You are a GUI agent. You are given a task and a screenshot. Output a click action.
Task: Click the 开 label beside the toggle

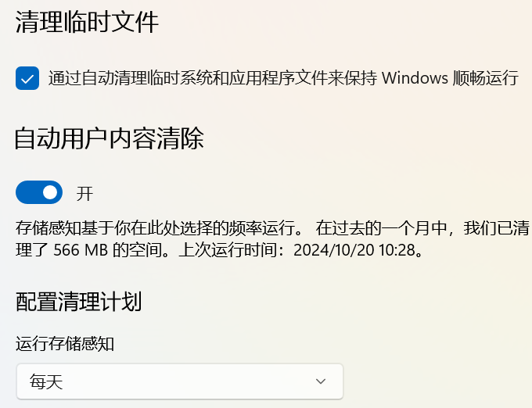(84, 193)
